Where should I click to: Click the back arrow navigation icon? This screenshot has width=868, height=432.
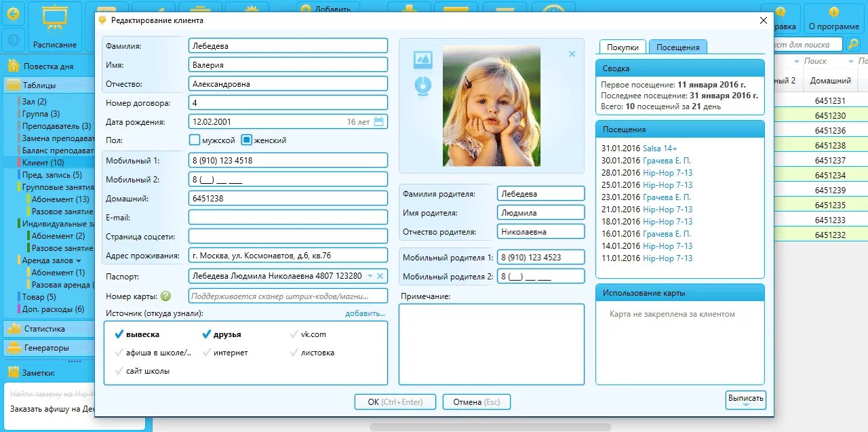coord(13,13)
